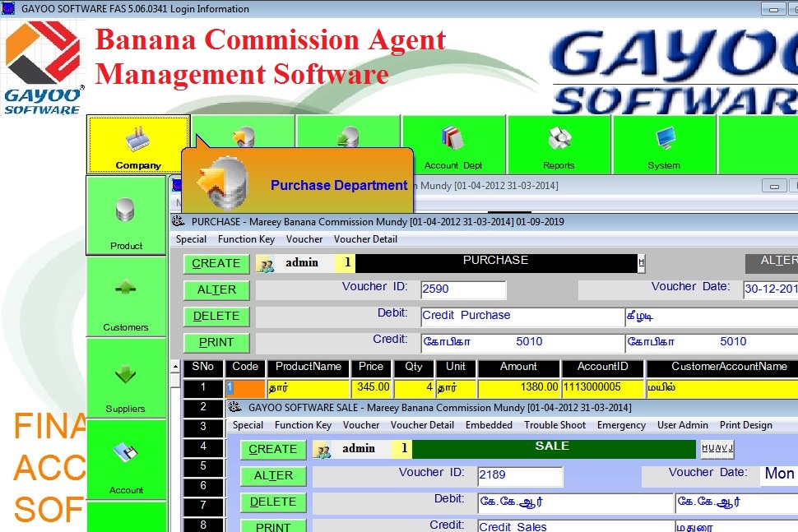Open the Account Dept module
Screen dimensions: 798x532
click(x=453, y=145)
